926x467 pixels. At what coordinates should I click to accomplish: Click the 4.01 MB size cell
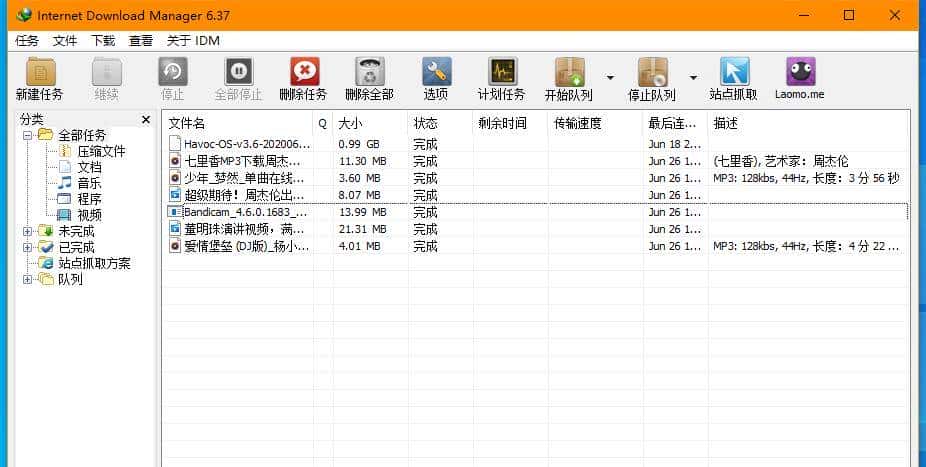[359, 246]
